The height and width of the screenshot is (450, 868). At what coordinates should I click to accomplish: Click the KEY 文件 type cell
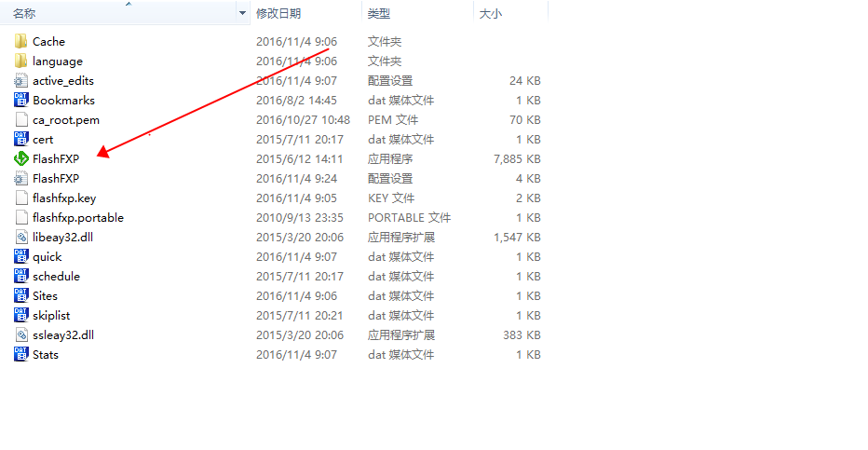(391, 198)
